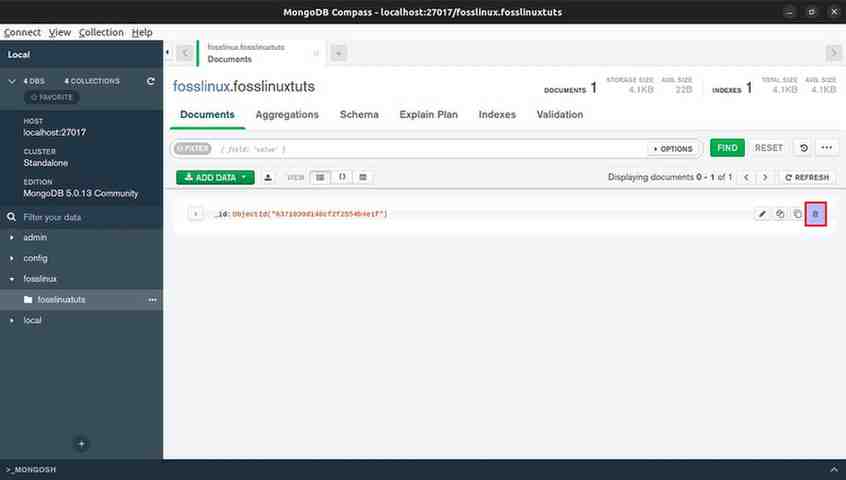Image resolution: width=846 pixels, height=480 pixels.
Task: Click the green Find button
Action: coord(727,148)
